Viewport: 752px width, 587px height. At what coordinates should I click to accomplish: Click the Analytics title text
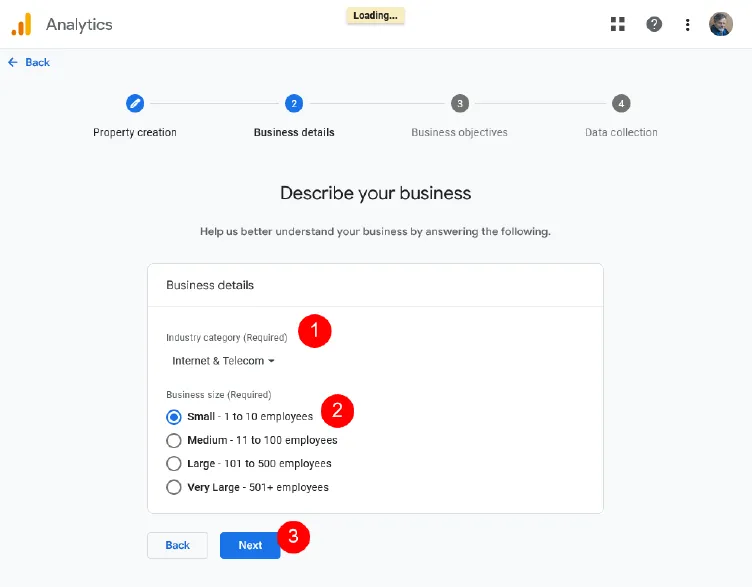pos(79,24)
